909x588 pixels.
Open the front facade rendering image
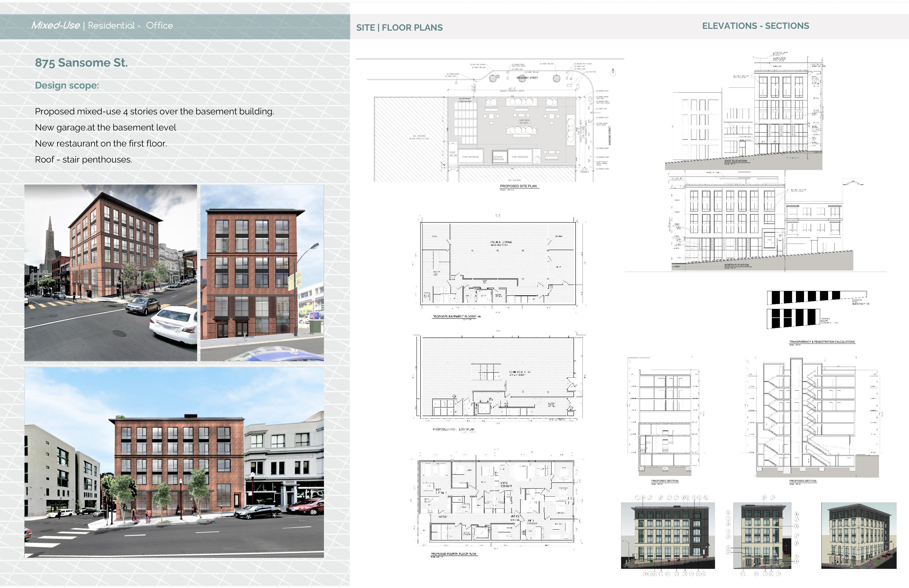click(262, 273)
